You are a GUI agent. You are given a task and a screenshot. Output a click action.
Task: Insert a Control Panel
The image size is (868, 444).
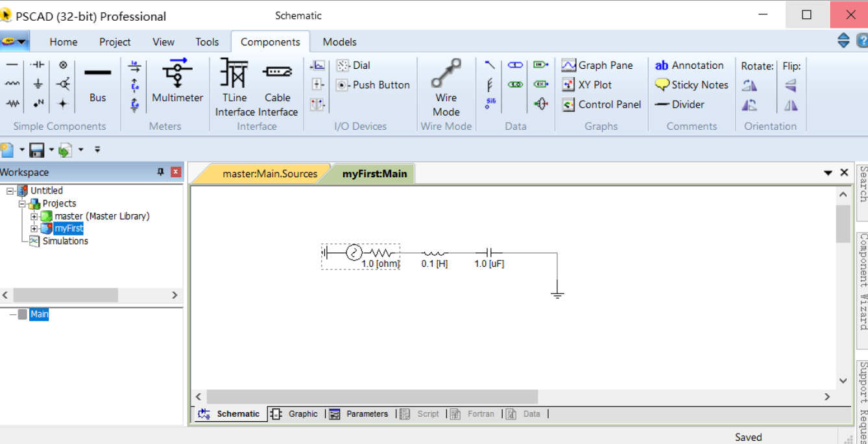(x=601, y=105)
